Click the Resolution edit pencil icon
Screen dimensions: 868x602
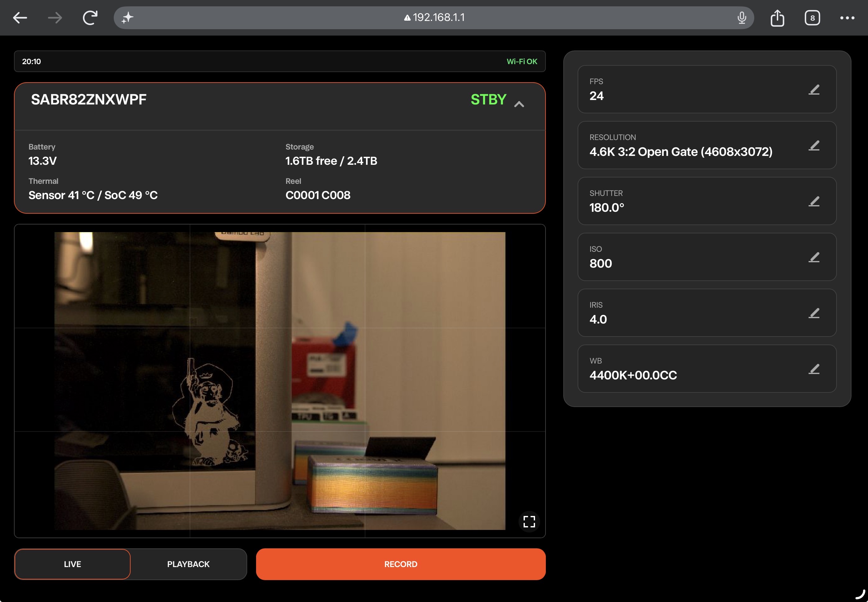(814, 145)
